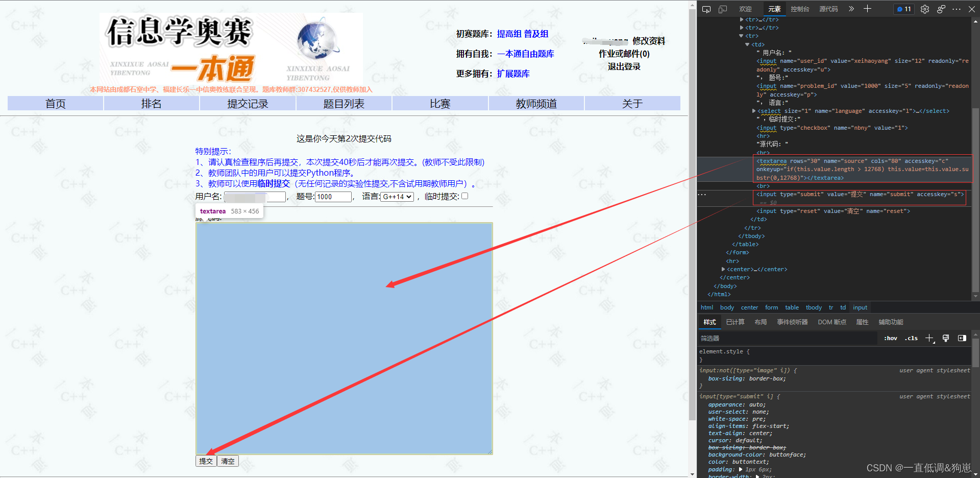The height and width of the screenshot is (478, 980).
Task: Click the issues counter showing 11
Action: pyautogui.click(x=903, y=9)
